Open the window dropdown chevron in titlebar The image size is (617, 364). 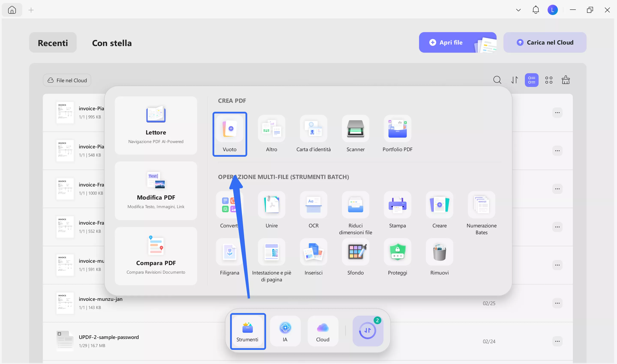coord(518,10)
